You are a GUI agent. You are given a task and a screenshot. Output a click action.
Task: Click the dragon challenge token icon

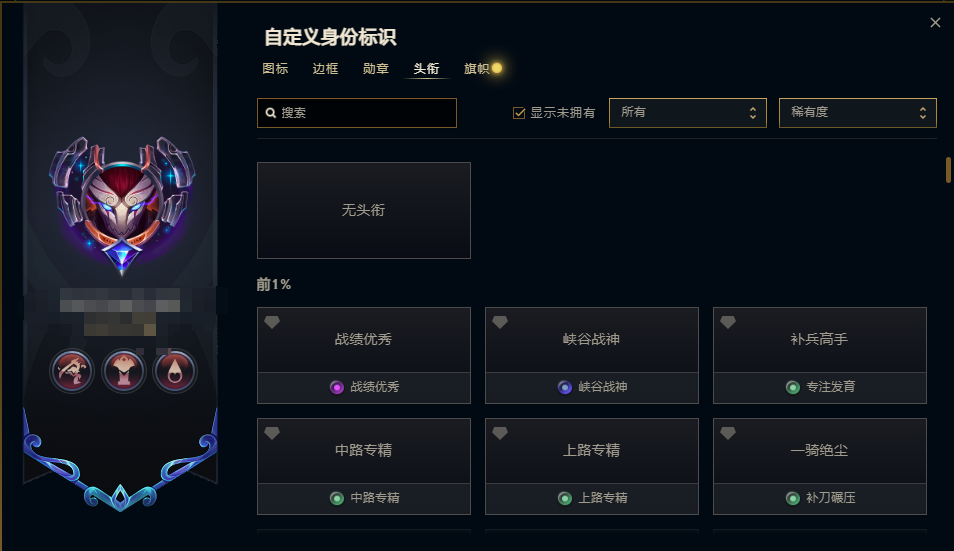coord(72,371)
